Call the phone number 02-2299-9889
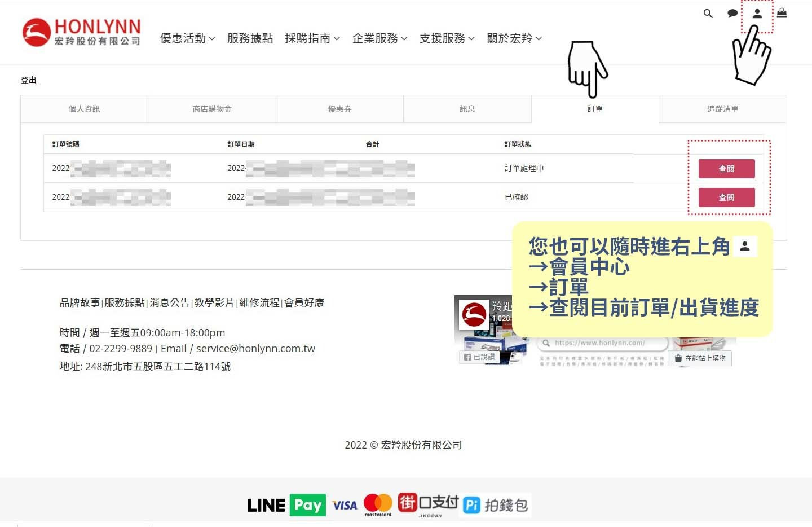The width and height of the screenshot is (812, 527). [121, 349]
